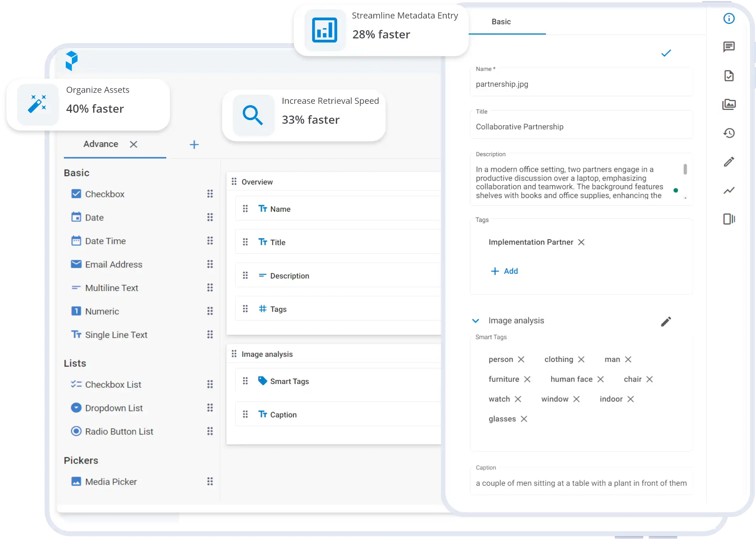The width and height of the screenshot is (756, 539).
Task: Click the analytics bar chart icon
Action: 325,29
